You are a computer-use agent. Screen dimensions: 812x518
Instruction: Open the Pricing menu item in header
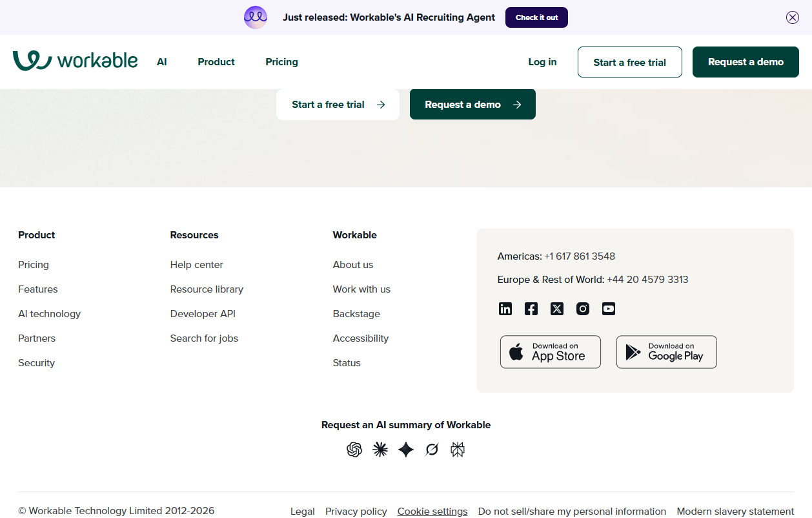(x=281, y=62)
